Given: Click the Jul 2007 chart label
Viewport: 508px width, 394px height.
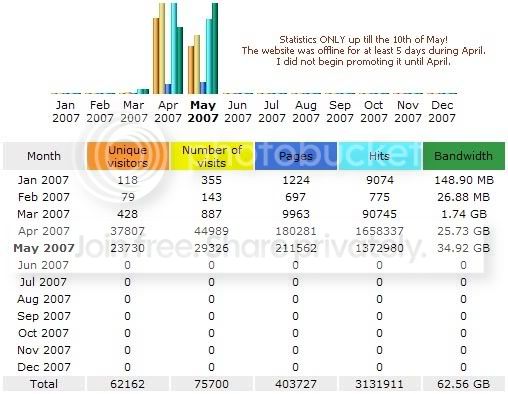Looking at the screenshot, I should click(x=272, y=111).
